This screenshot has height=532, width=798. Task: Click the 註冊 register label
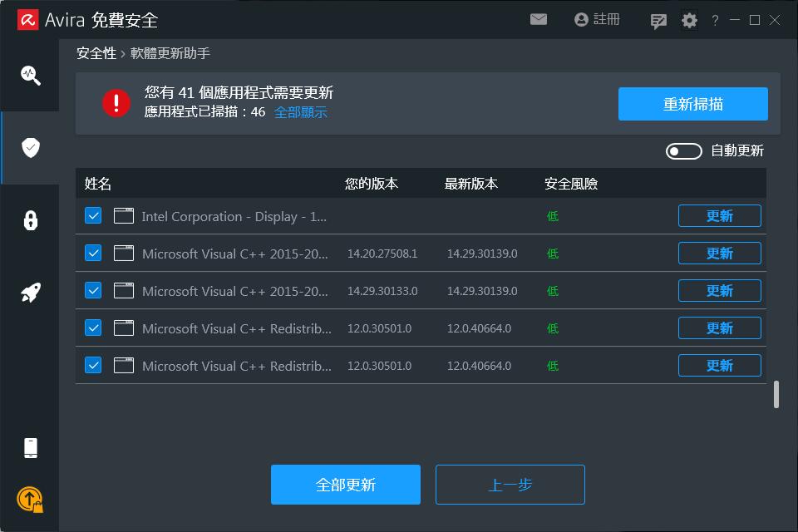[607, 19]
